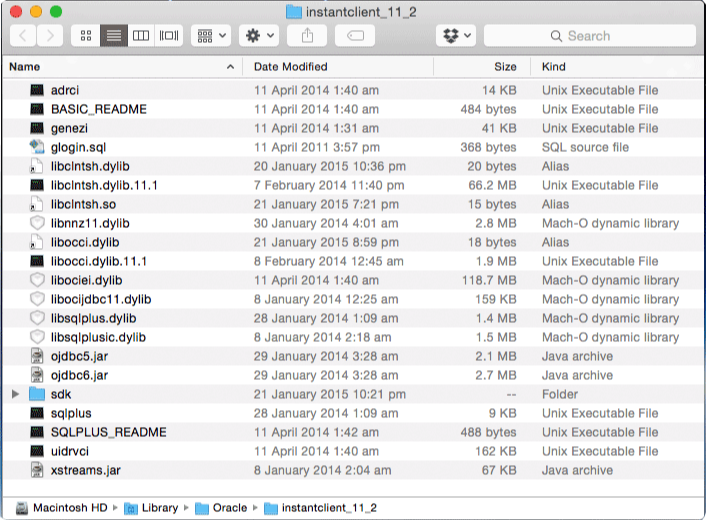
Task: Click the file name "SQLPLUS_README"
Action: click(109, 432)
